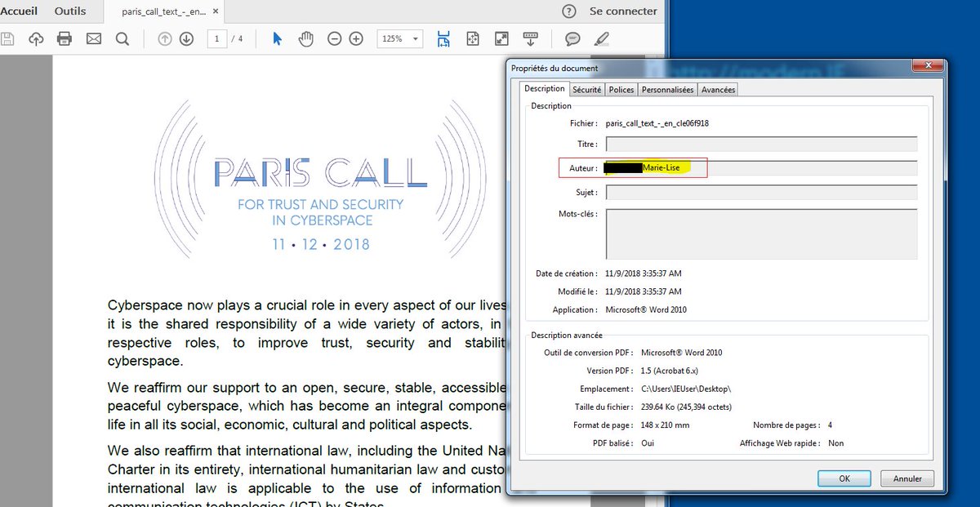This screenshot has height=507, width=980.
Task: Open the Polices tab
Action: (x=621, y=90)
